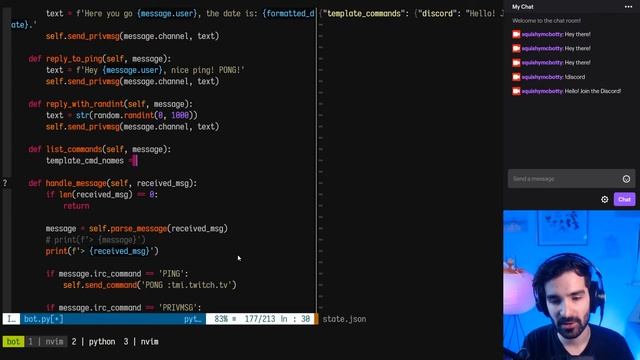This screenshot has width=640, height=360.
Task: Place cursor on 'def handle_message' line
Action: point(113,183)
